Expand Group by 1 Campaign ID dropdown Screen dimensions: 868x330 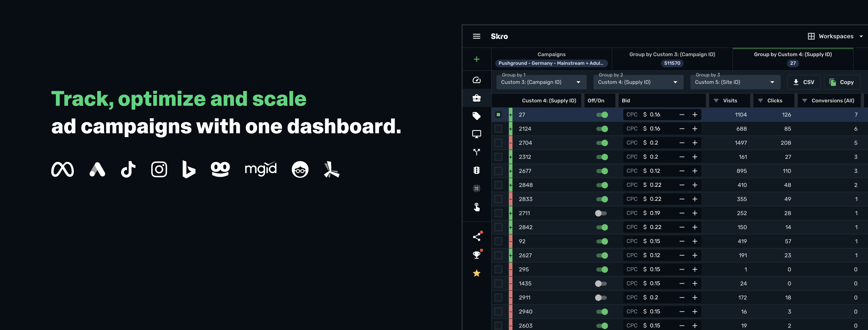(x=541, y=82)
